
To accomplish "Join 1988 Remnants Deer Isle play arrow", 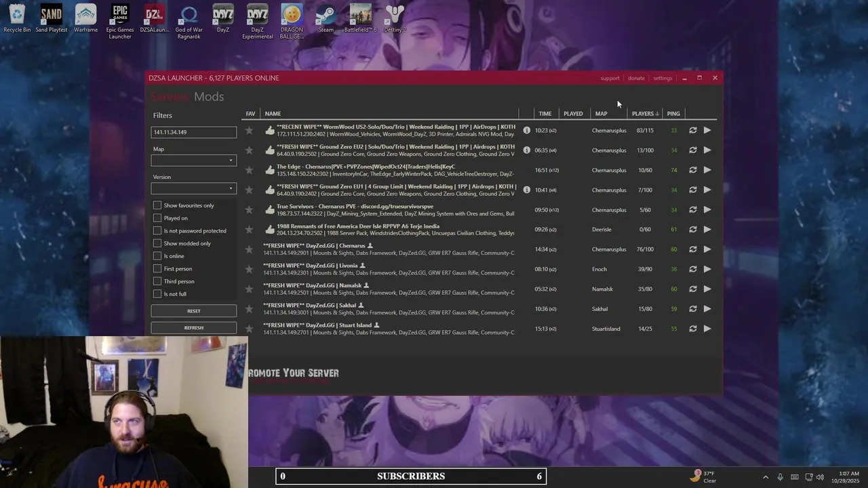I will [707, 229].
